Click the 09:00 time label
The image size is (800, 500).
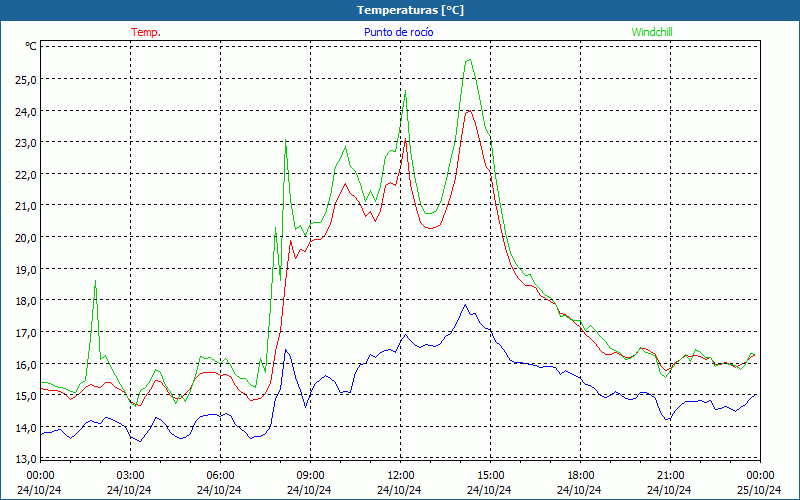310,476
